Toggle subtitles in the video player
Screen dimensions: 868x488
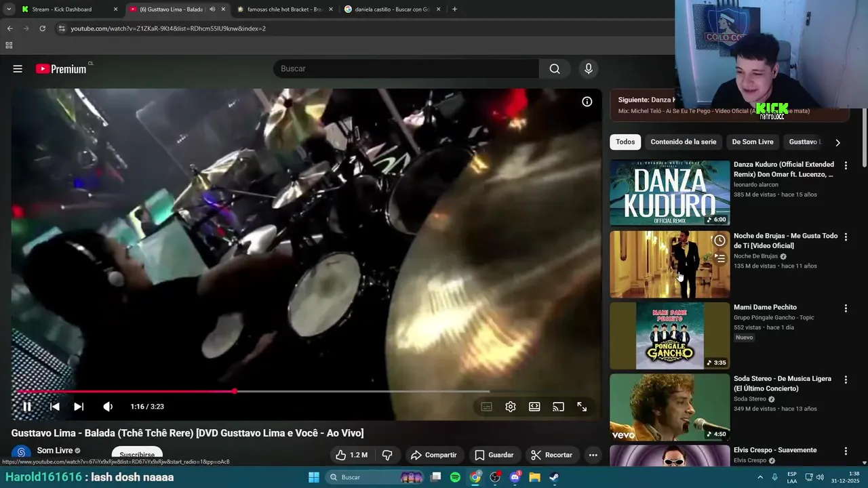tap(486, 407)
